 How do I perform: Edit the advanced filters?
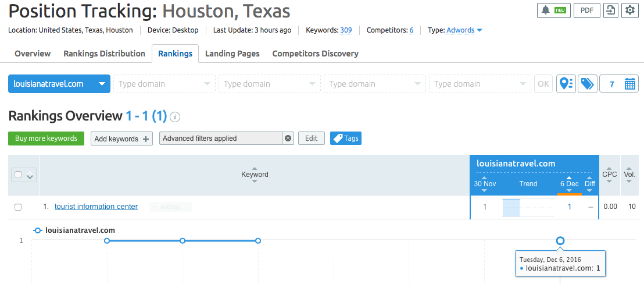coord(312,139)
